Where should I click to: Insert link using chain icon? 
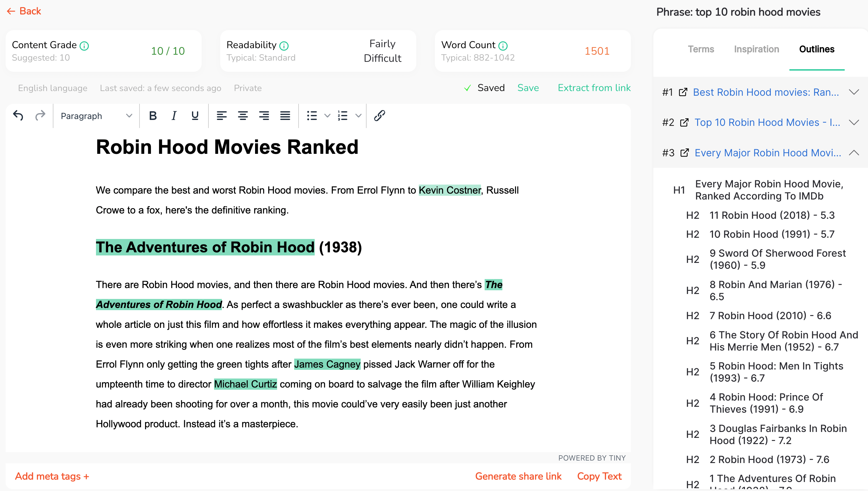tap(380, 116)
